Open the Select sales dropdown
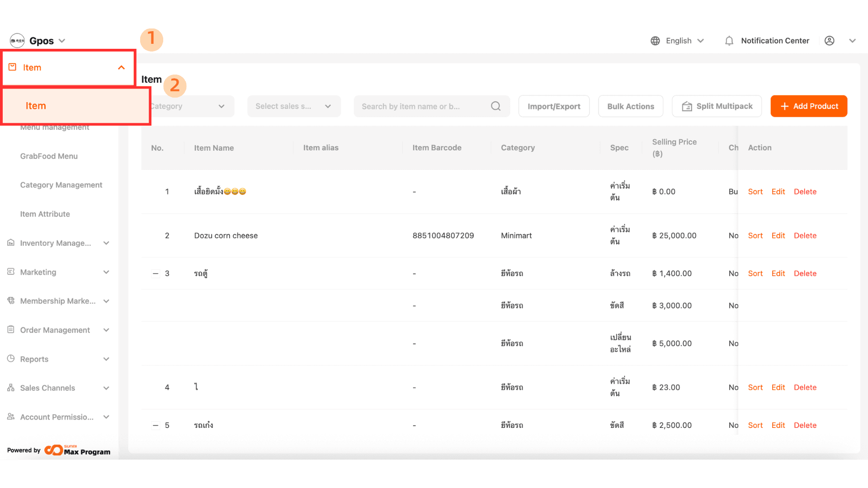Screen dimensions: 868x488 coord(293,106)
